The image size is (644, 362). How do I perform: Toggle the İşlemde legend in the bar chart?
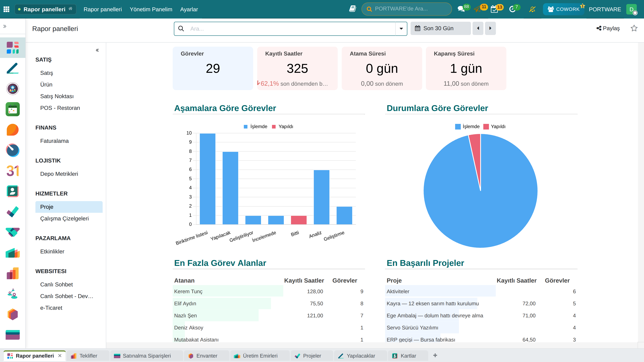(256, 126)
